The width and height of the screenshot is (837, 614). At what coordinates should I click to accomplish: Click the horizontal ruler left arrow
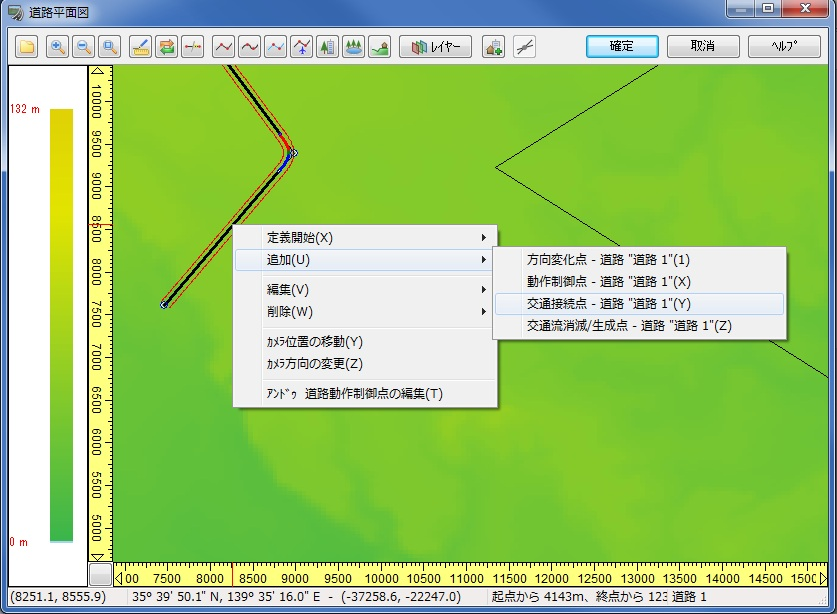click(119, 578)
